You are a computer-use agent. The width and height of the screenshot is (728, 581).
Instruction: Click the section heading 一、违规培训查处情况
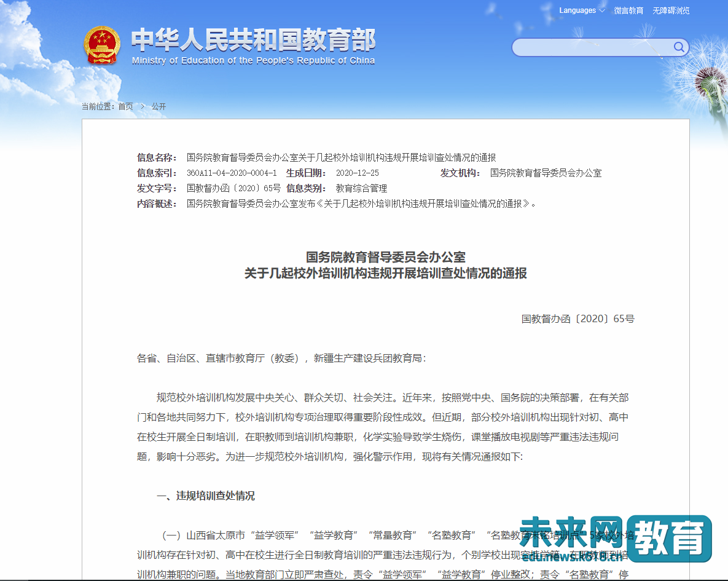[x=206, y=496]
